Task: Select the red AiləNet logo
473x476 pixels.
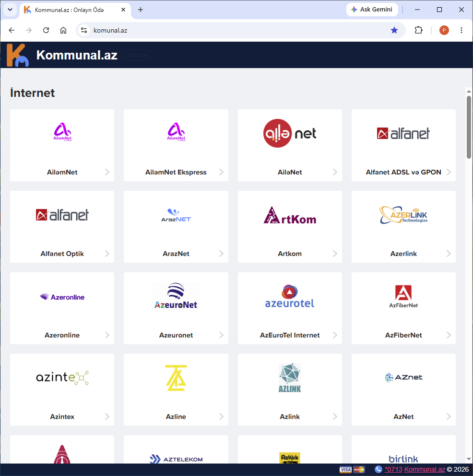Action: coord(290,133)
